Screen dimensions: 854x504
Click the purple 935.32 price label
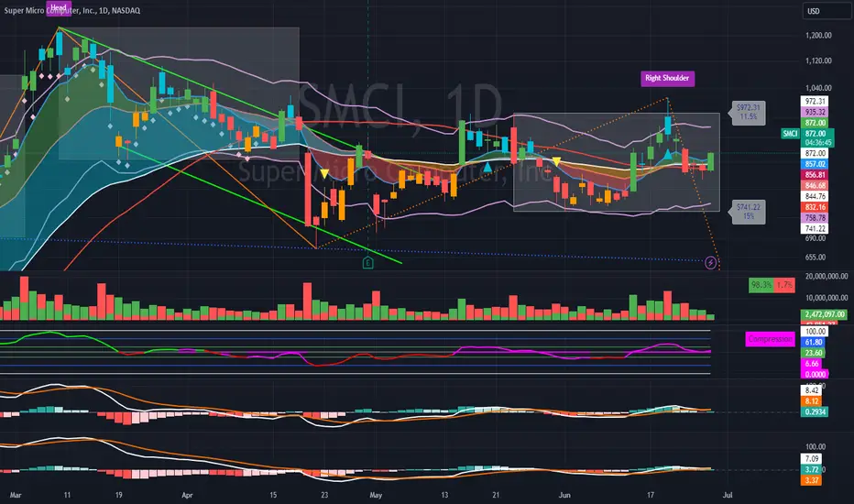click(x=815, y=112)
